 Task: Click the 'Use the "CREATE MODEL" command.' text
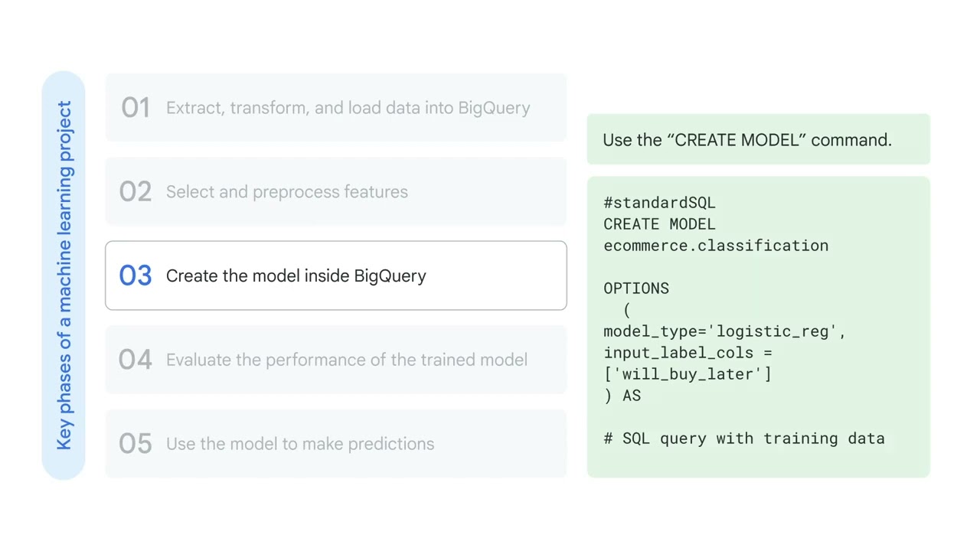747,140
